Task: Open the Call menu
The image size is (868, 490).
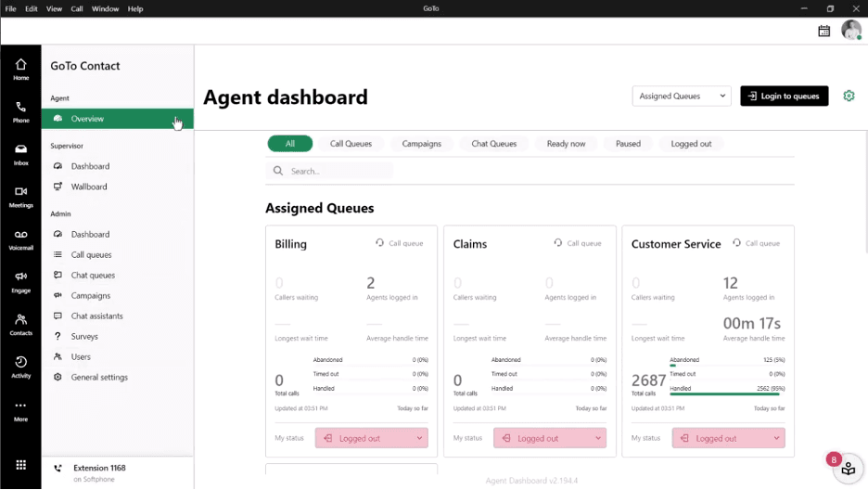Action: point(76,9)
